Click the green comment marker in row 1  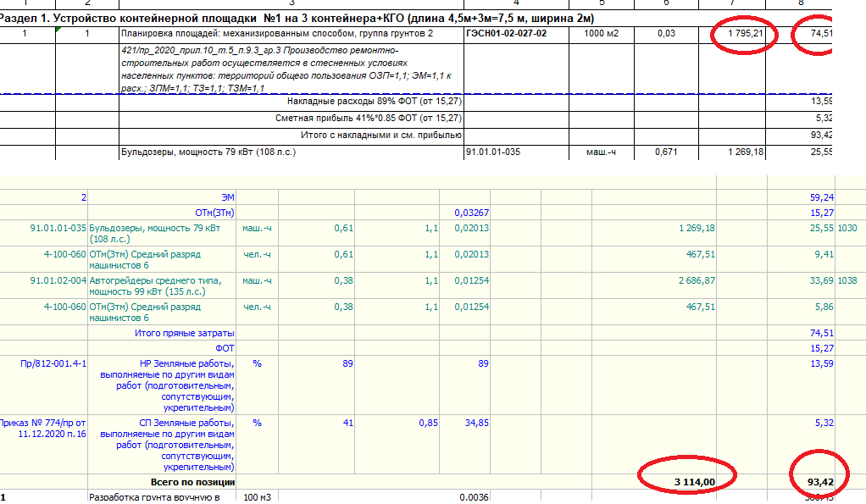point(58,30)
